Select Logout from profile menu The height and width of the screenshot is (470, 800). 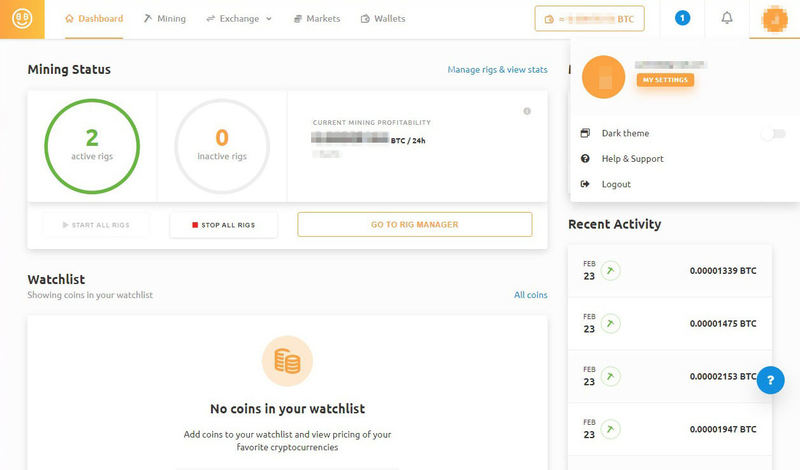click(616, 184)
